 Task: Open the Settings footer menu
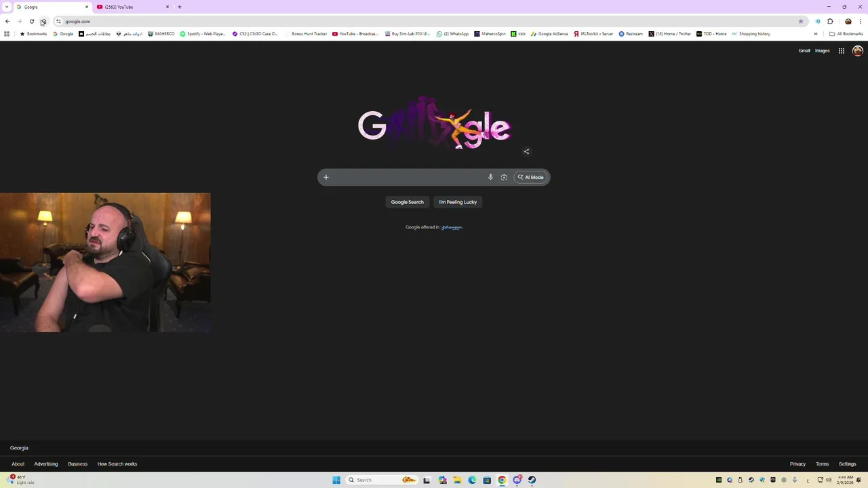click(x=847, y=464)
